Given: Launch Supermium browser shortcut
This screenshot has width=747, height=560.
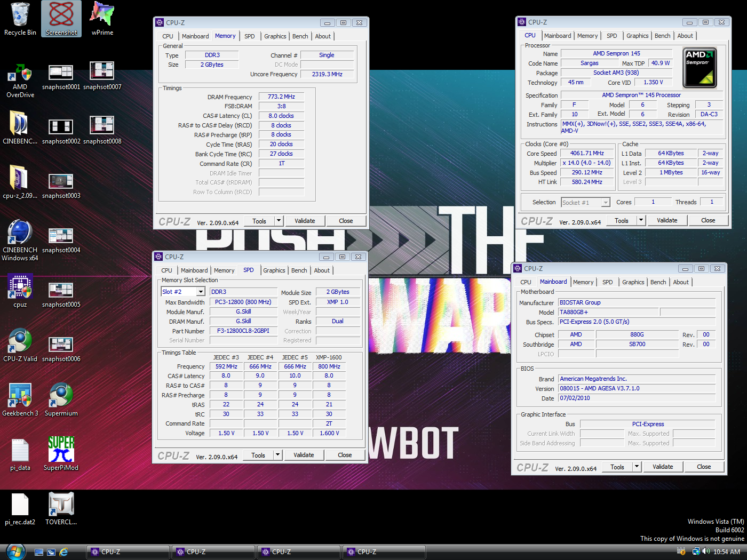Looking at the screenshot, I should [x=61, y=400].
